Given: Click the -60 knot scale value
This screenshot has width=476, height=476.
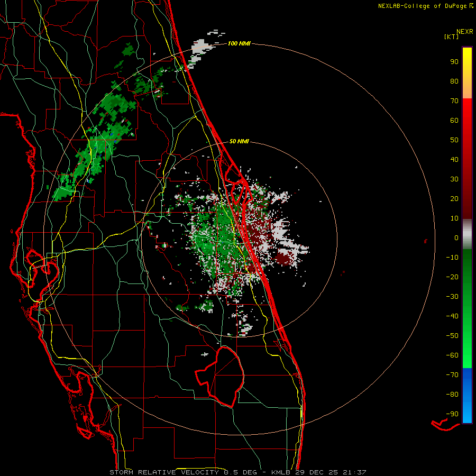Looking at the screenshot, I should coord(452,355).
